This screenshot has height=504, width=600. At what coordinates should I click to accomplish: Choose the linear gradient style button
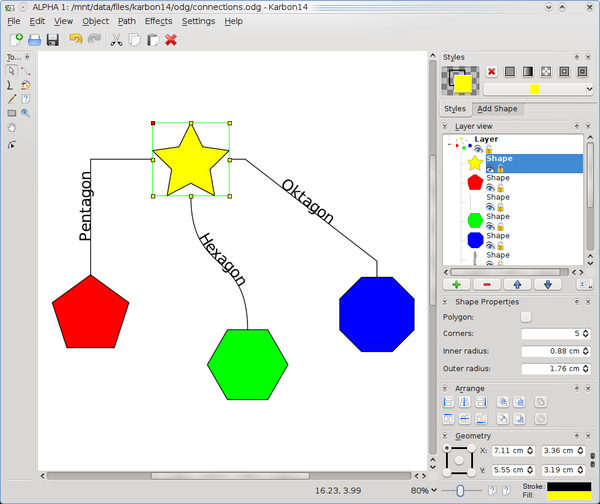point(527,72)
